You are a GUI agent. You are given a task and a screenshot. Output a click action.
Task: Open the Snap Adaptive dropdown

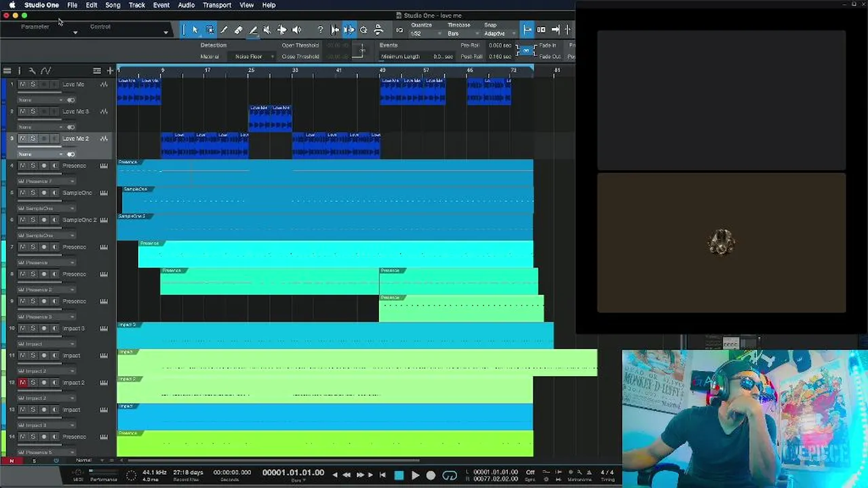tap(500, 34)
